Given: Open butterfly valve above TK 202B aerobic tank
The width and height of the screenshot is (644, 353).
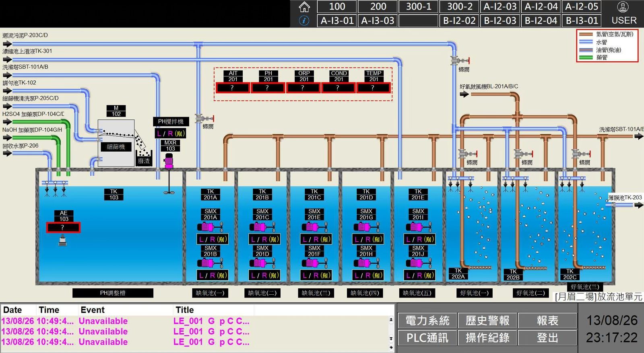Looking at the screenshot, I should [x=523, y=154].
